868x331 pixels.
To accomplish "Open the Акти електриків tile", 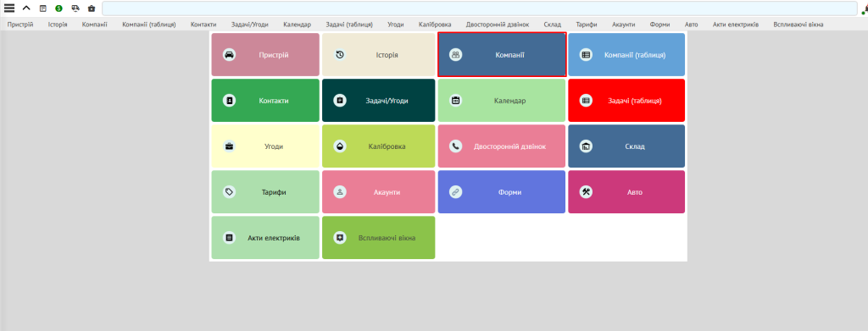I will click(265, 238).
